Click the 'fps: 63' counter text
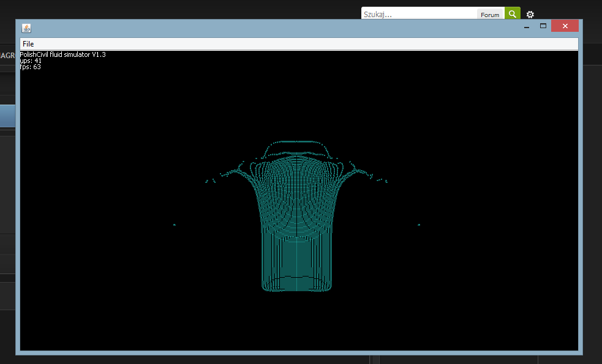The width and height of the screenshot is (602, 364). 31,67
